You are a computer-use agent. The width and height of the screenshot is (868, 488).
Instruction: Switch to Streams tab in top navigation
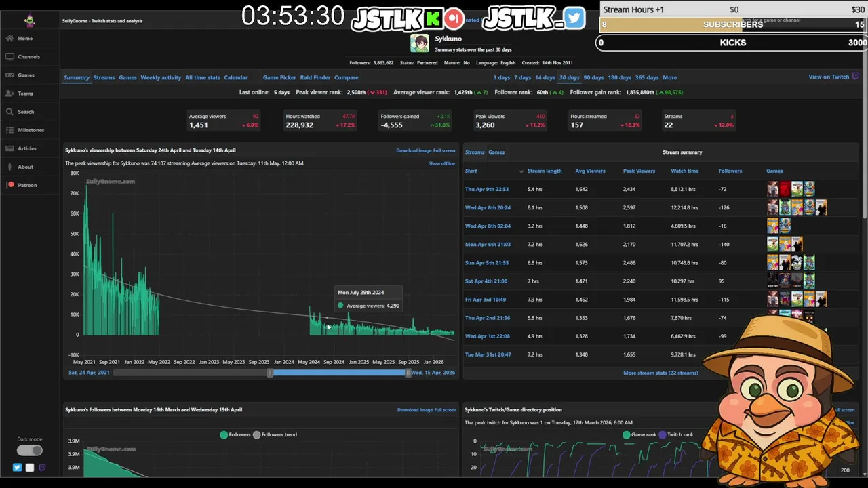tap(104, 77)
